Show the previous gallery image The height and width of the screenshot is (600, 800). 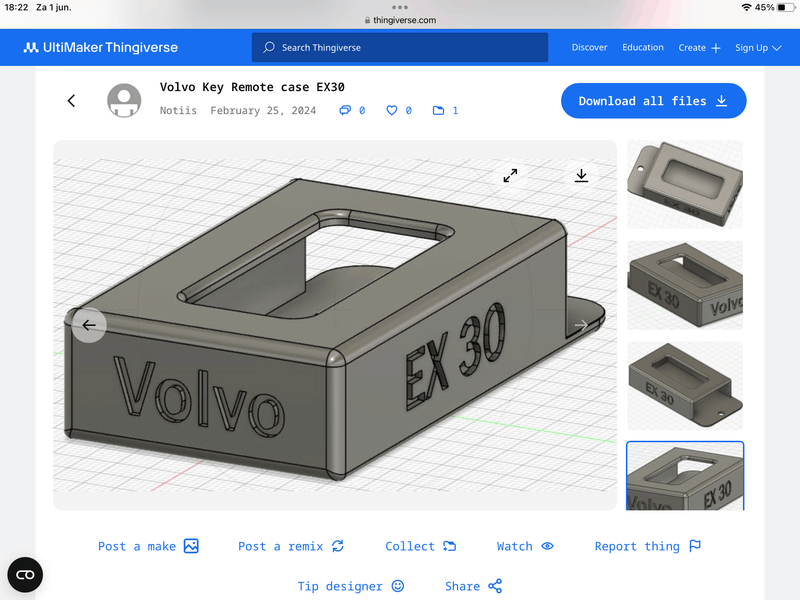coord(89,325)
